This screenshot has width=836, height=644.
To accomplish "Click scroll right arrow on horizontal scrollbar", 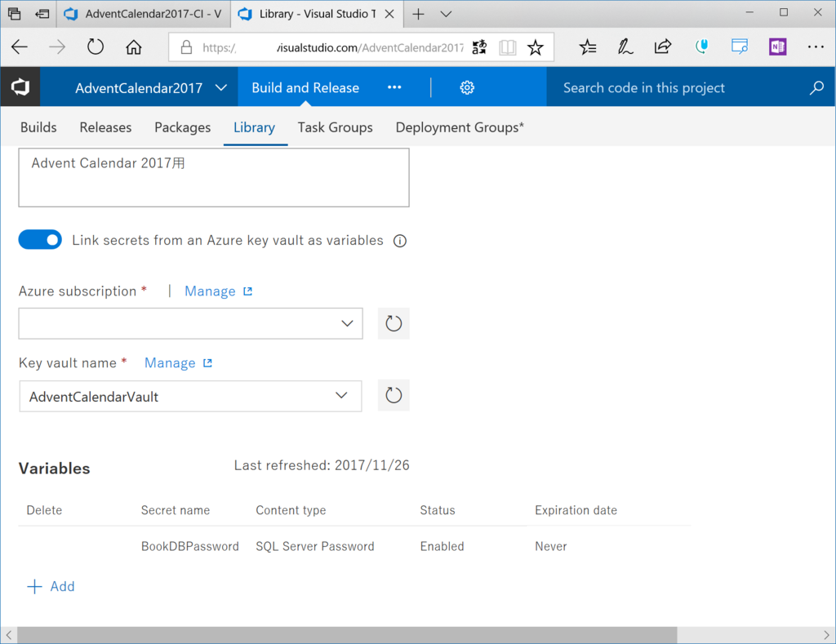I will (x=826, y=636).
